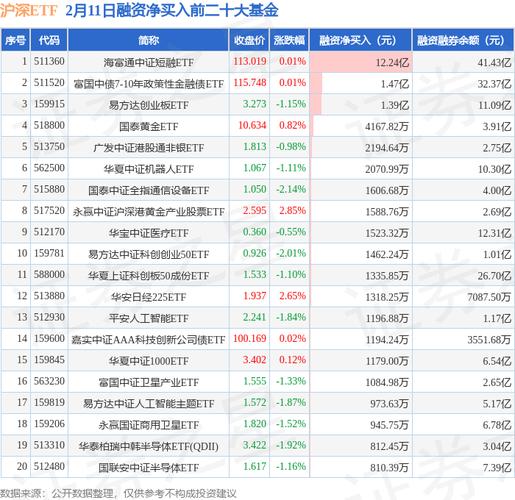The image size is (515, 500).
Task: Click net purchase value 1196.88万
Action: pyautogui.click(x=387, y=318)
